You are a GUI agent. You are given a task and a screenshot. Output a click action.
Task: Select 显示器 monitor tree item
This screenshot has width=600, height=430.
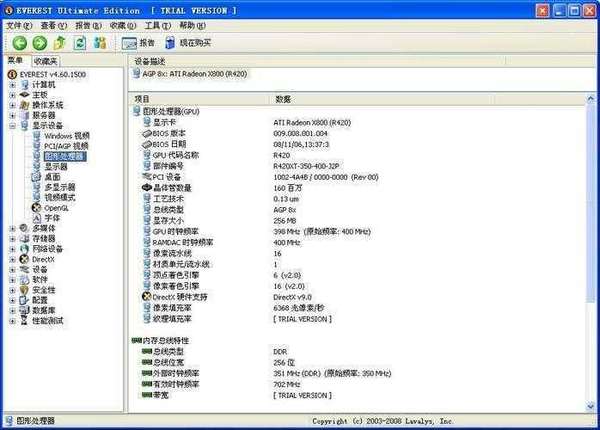click(56, 167)
